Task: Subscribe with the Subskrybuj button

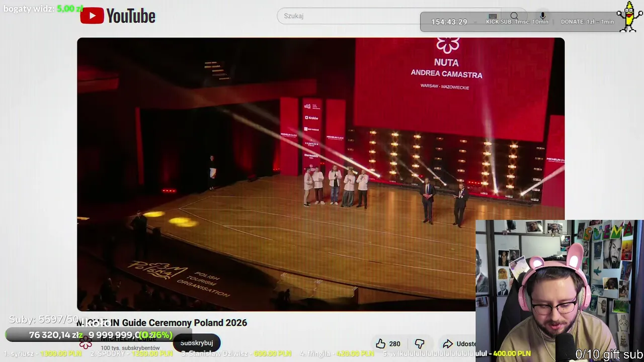Action: [x=197, y=343]
